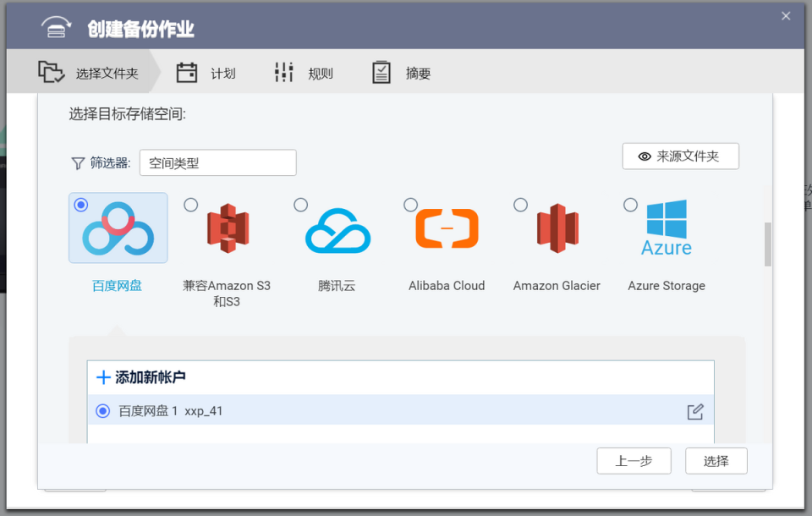Edit the 百度网盘 1 xxp_41 account
The height and width of the screenshot is (516, 812).
[x=695, y=412]
